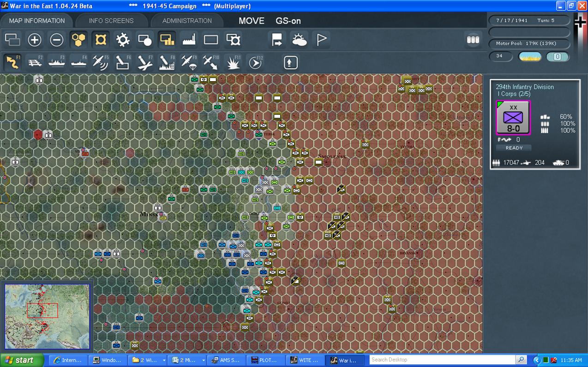The image size is (588, 367).
Task: Zoom in with the plus icon
Action: 35,40
